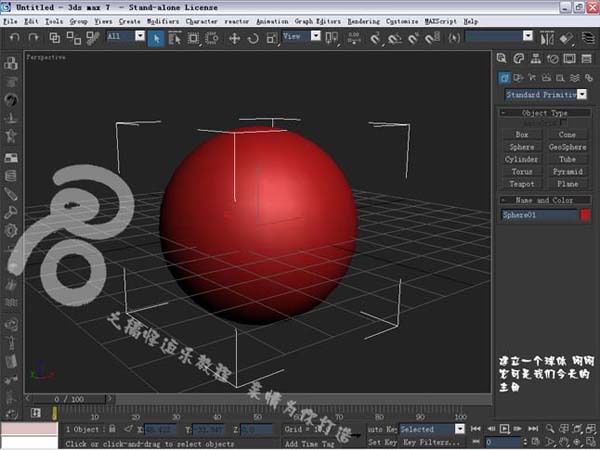Click the Rectangular Selection Region icon

tap(193, 38)
